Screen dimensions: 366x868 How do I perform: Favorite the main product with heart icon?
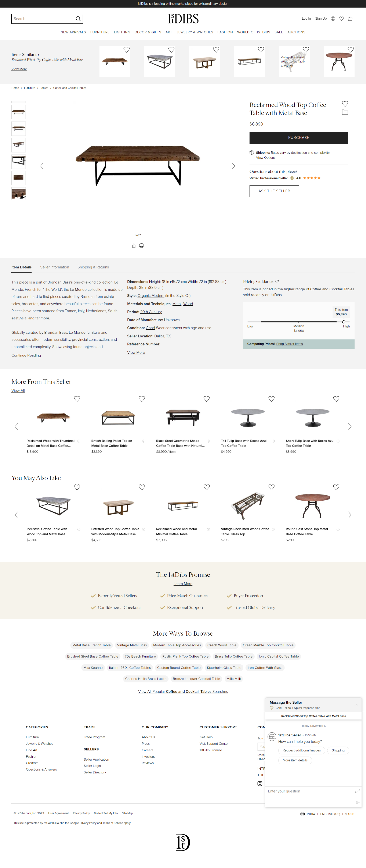[345, 104]
